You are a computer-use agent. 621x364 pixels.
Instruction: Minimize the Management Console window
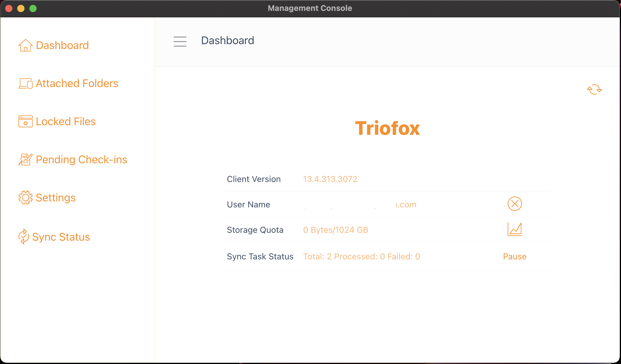21,8
